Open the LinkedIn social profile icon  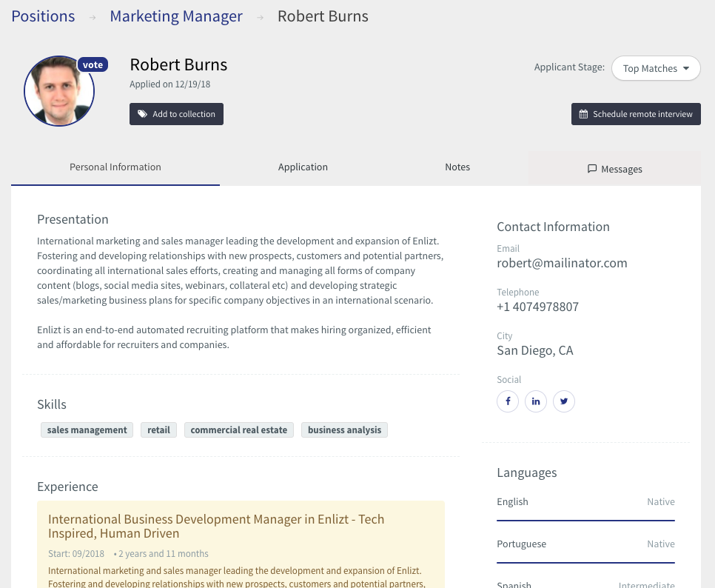pyautogui.click(x=536, y=401)
